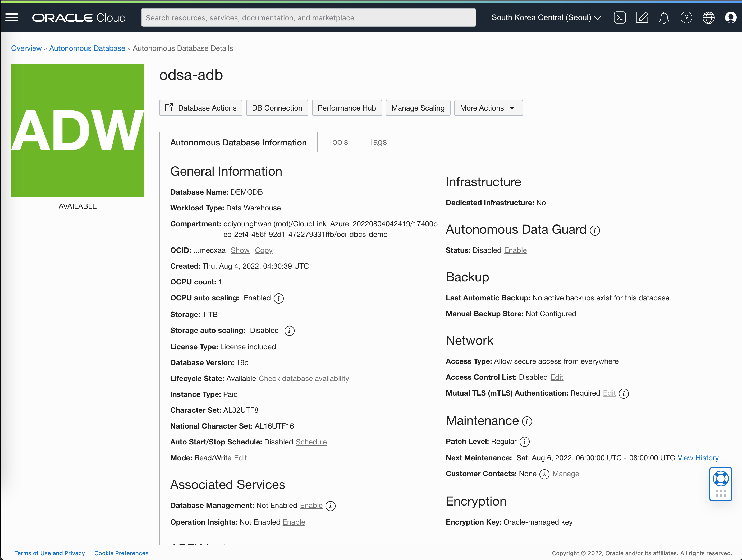This screenshot has width=742, height=560.
Task: Click the ADW database status thumbnail
Action: (x=78, y=130)
